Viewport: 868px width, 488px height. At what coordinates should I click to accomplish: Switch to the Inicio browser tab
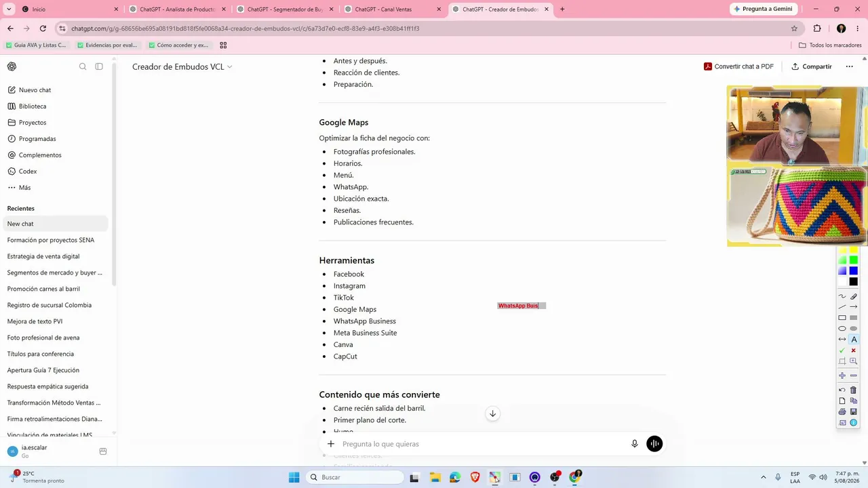coord(70,9)
